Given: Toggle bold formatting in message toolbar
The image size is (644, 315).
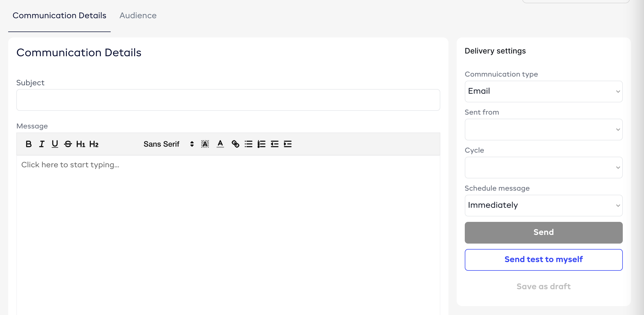Looking at the screenshot, I should pos(29,144).
